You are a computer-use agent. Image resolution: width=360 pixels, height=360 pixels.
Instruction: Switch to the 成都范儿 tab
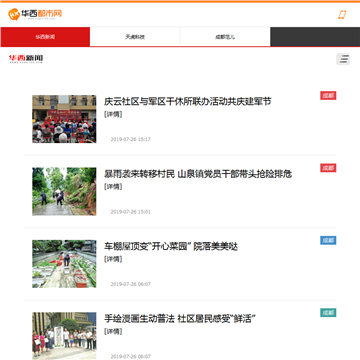225,37
